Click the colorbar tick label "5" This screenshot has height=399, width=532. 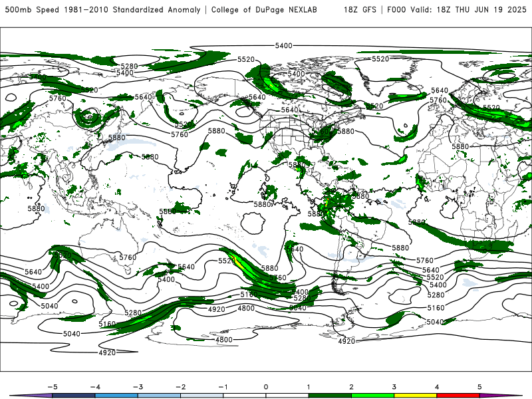[x=479, y=387]
